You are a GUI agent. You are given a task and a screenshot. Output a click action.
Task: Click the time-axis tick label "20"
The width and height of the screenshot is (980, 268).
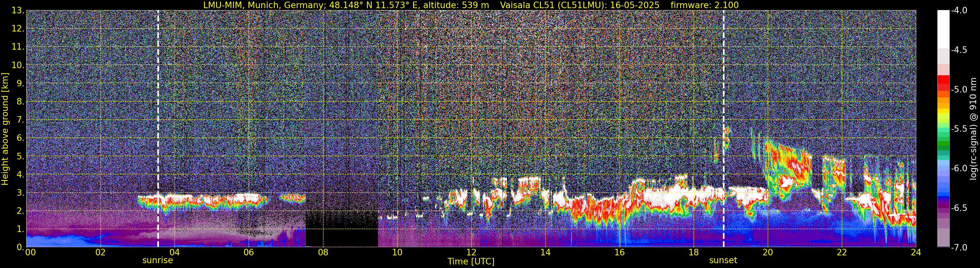768,252
